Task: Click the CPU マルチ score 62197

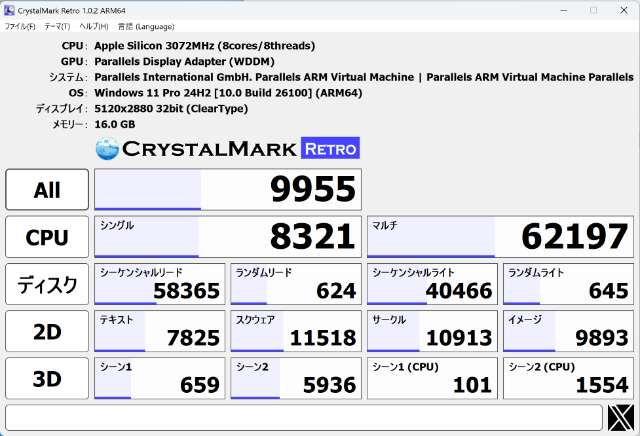Action: 500,237
